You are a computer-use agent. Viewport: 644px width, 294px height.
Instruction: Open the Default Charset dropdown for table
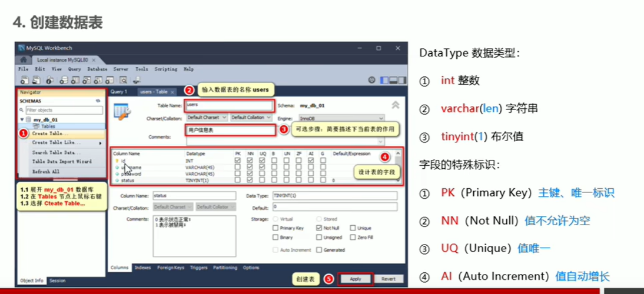(x=207, y=117)
